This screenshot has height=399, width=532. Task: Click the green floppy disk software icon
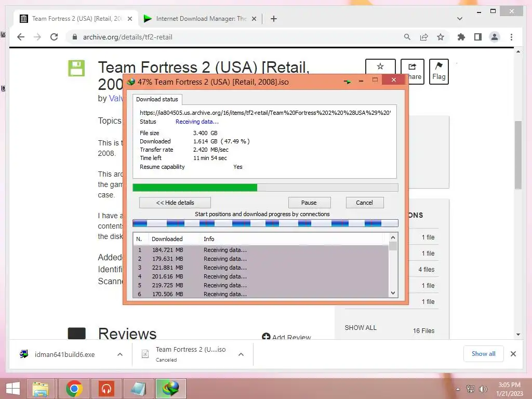76,68
